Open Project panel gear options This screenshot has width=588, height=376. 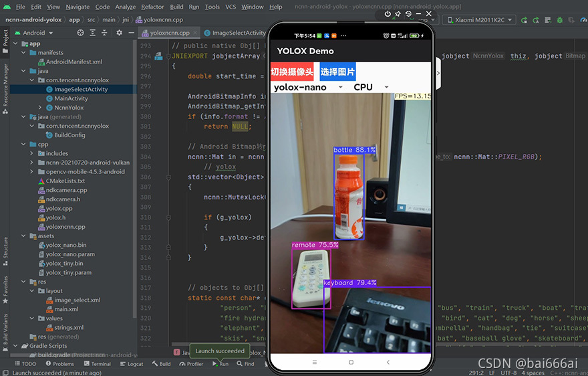click(x=119, y=33)
